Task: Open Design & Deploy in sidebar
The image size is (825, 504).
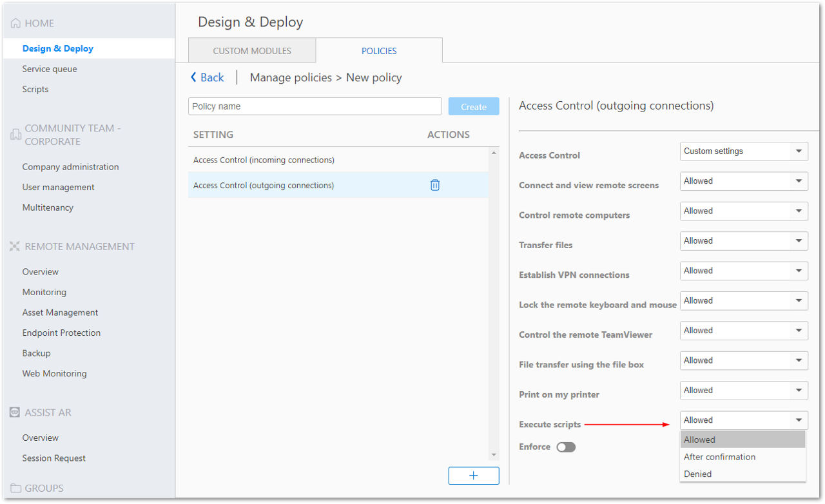Action: (x=58, y=48)
